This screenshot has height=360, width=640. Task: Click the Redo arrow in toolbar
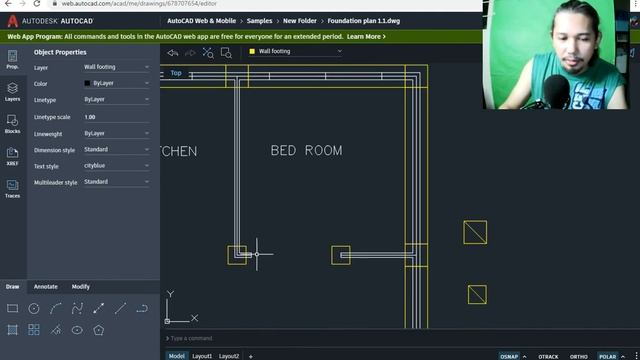[190, 53]
